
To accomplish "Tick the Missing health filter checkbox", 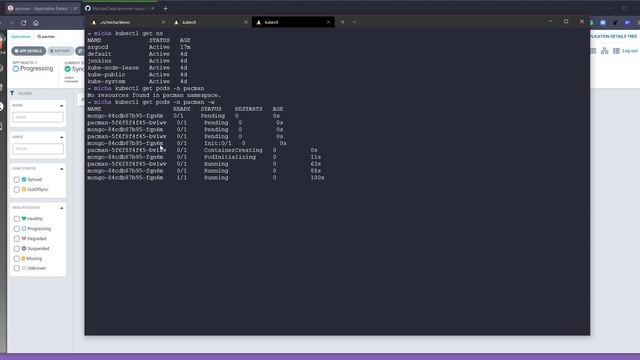I will (x=17, y=258).
